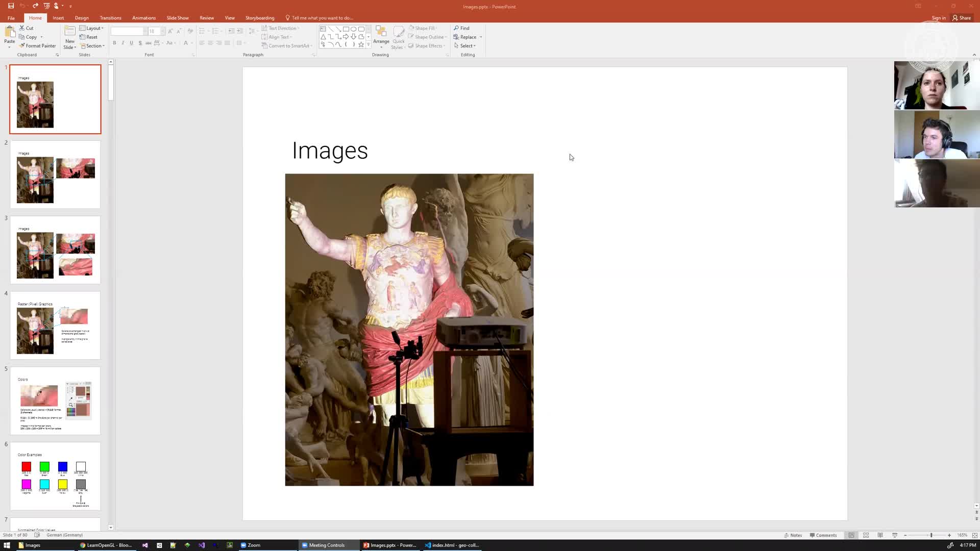980x551 pixels.
Task: Switch to Slide Sorter view
Action: pyautogui.click(x=866, y=535)
